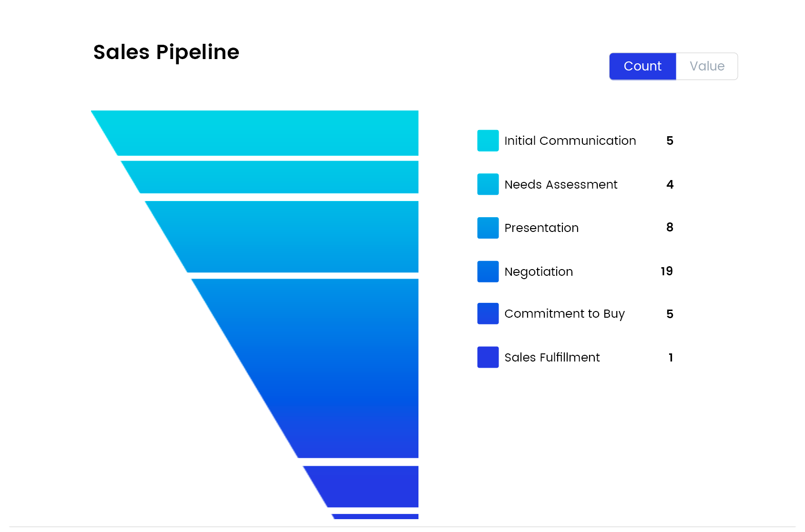Click the Needs Assessment legend swatch
This screenshot has width=805, height=532.
click(x=487, y=184)
